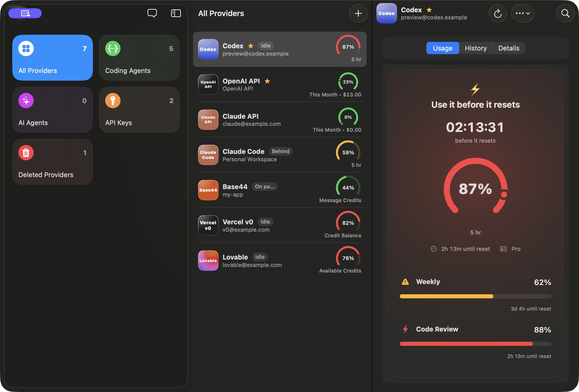Click the Code Review 88% progress bar
The width and height of the screenshot is (579, 392).
point(475,344)
